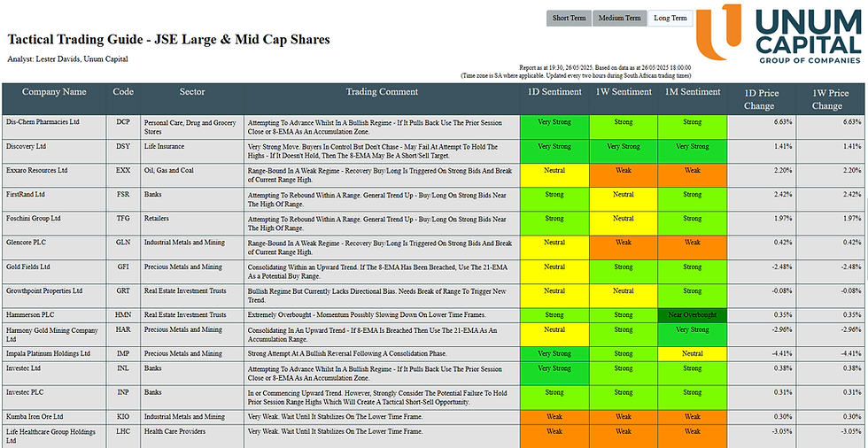868x448 pixels.
Task: Click Kumba Iron Ore's Weak 1D sentiment
Action: pos(554,417)
